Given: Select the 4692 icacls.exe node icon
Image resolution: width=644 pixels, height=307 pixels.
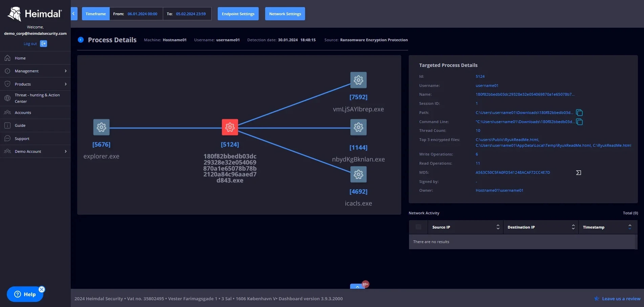Looking at the screenshot, I should (x=358, y=174).
